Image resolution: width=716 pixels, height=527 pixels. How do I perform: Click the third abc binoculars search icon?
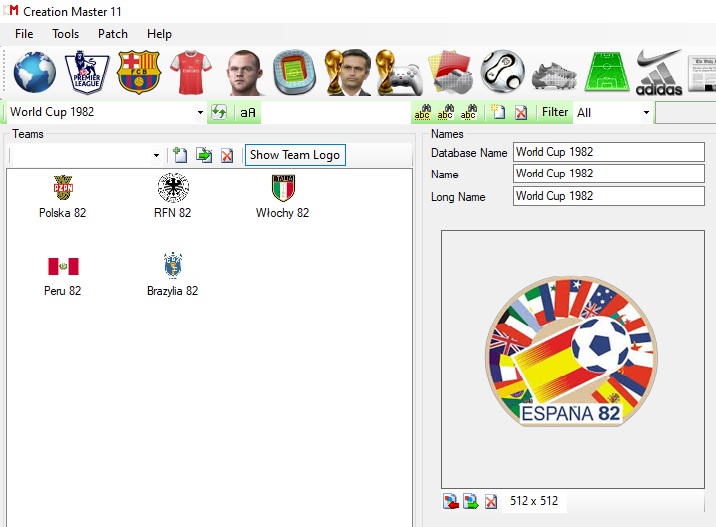tap(468, 112)
